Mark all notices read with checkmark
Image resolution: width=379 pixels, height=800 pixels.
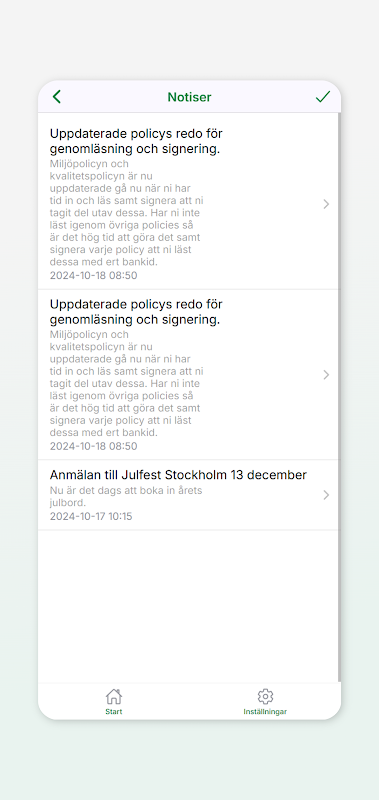(x=323, y=97)
